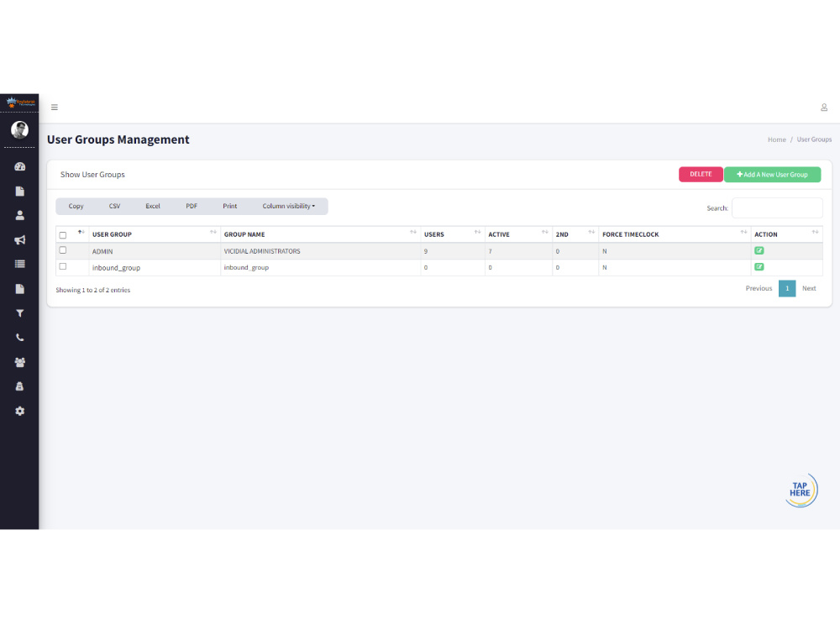Click the Print button
This screenshot has height=630, width=840.
pyautogui.click(x=230, y=207)
